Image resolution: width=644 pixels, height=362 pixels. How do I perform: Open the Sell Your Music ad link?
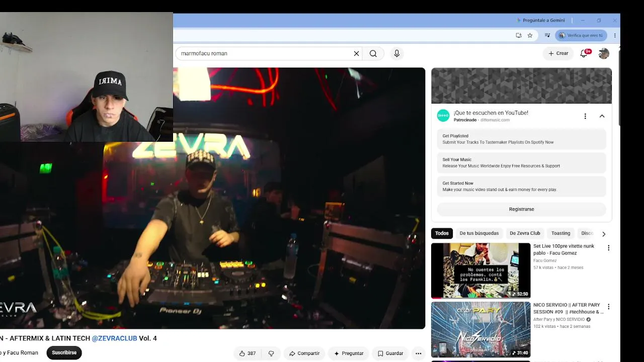click(521, 162)
